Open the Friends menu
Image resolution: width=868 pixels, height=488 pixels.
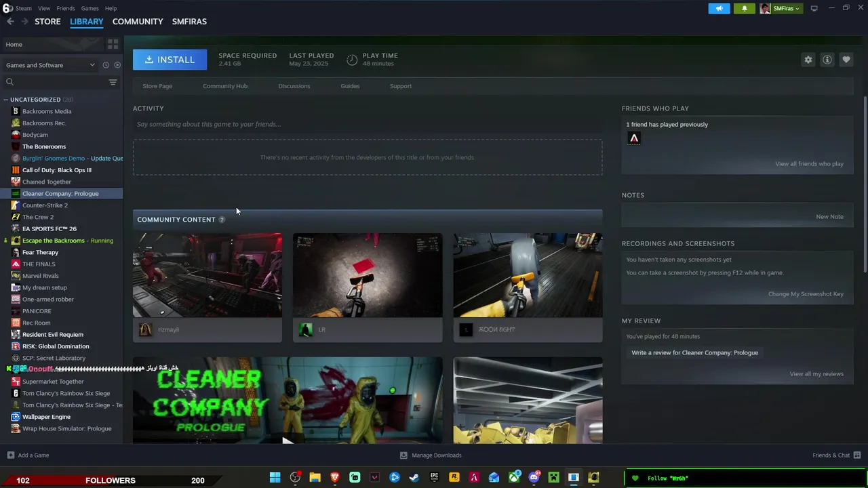click(66, 8)
